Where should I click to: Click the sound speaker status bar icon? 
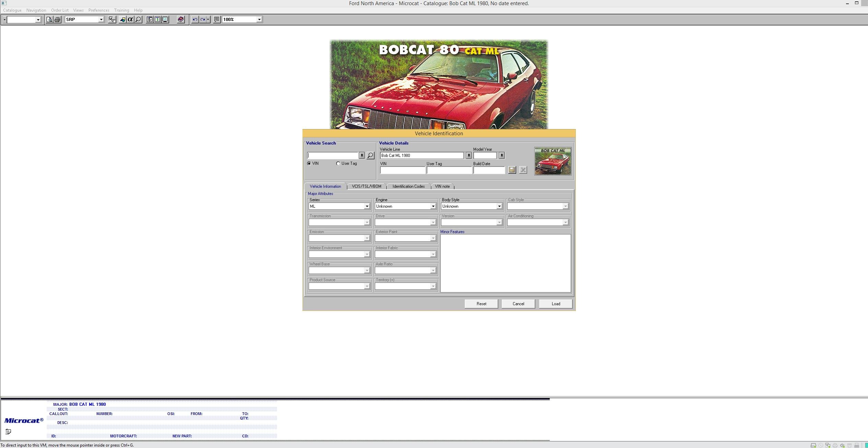pos(842,445)
